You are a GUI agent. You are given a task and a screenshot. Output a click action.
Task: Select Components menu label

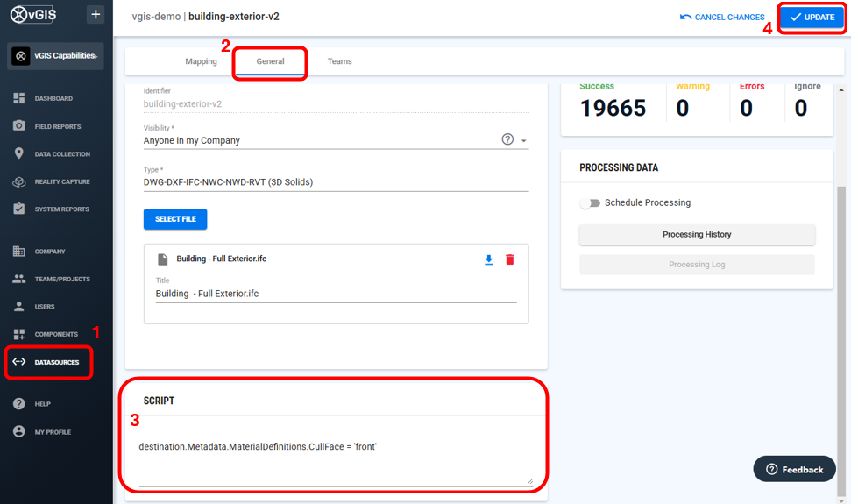pyautogui.click(x=56, y=334)
